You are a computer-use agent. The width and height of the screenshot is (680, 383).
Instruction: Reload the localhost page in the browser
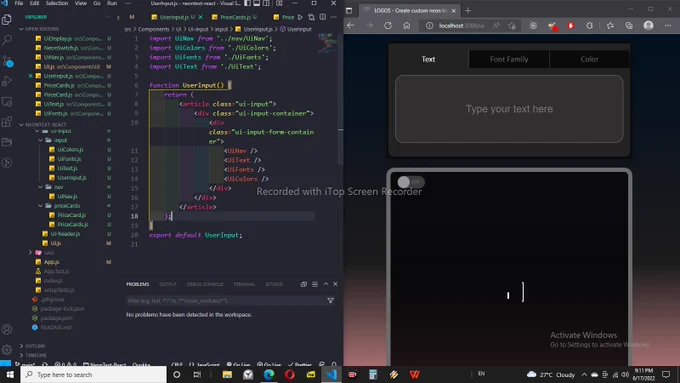(388, 26)
